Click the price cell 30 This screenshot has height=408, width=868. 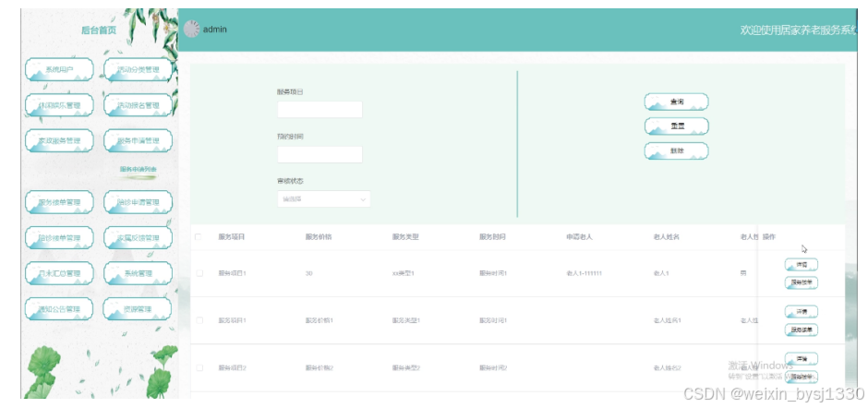click(309, 273)
